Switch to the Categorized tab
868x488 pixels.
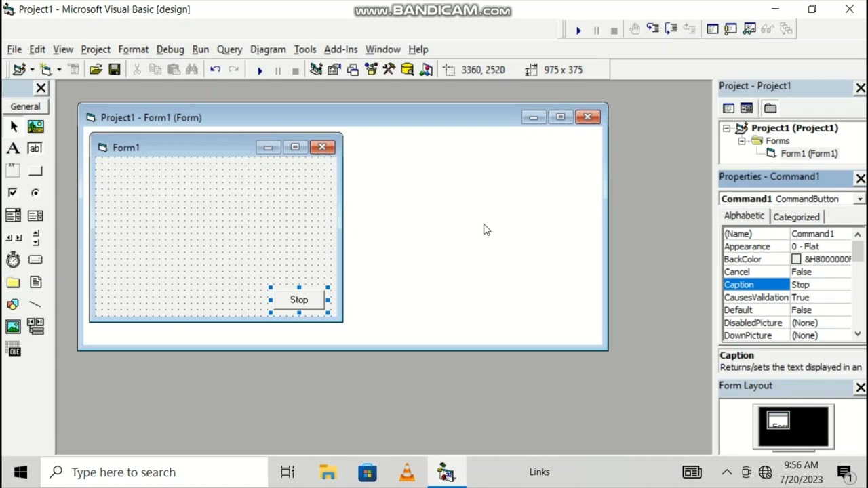tap(797, 217)
